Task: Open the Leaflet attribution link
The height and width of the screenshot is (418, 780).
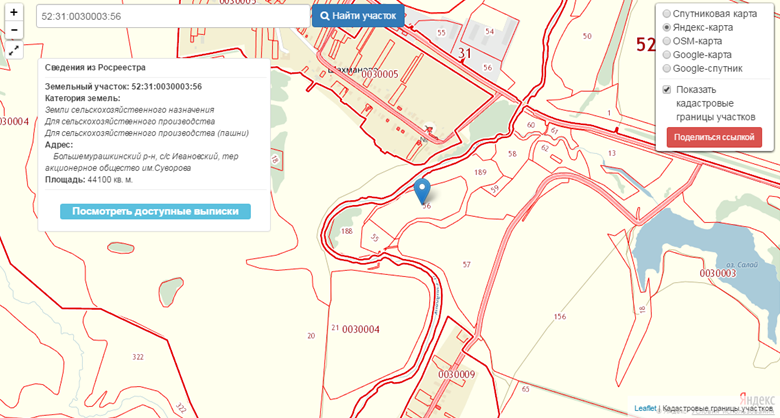Action: pyautogui.click(x=645, y=408)
